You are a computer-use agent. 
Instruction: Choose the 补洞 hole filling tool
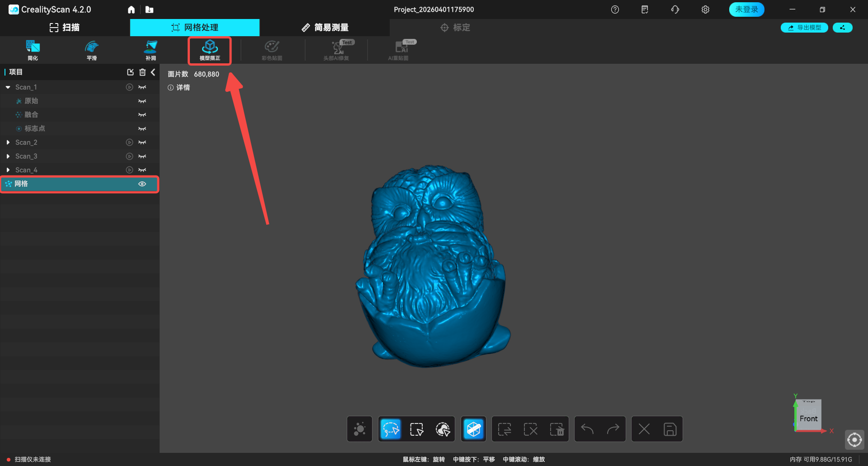(x=151, y=50)
